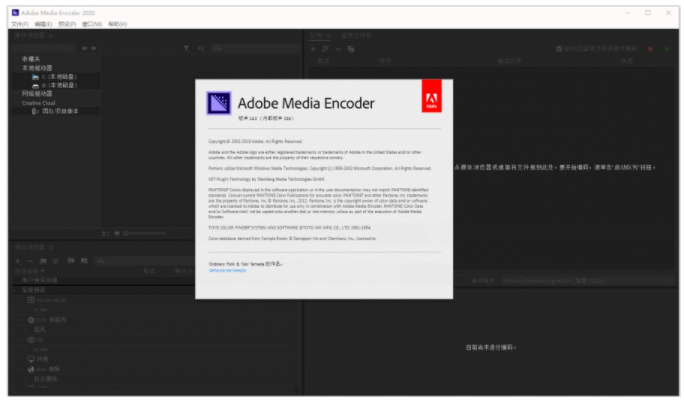Switch to the 监视文件夹 tab
The image size is (684, 401).
356,35
